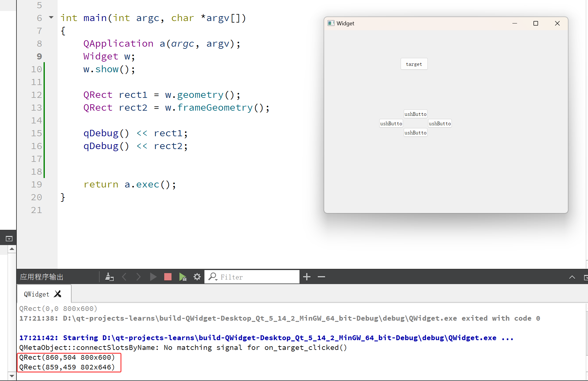Select the QWidget output tab
Viewport: 588px width, 381px height.
pyautogui.click(x=37, y=294)
